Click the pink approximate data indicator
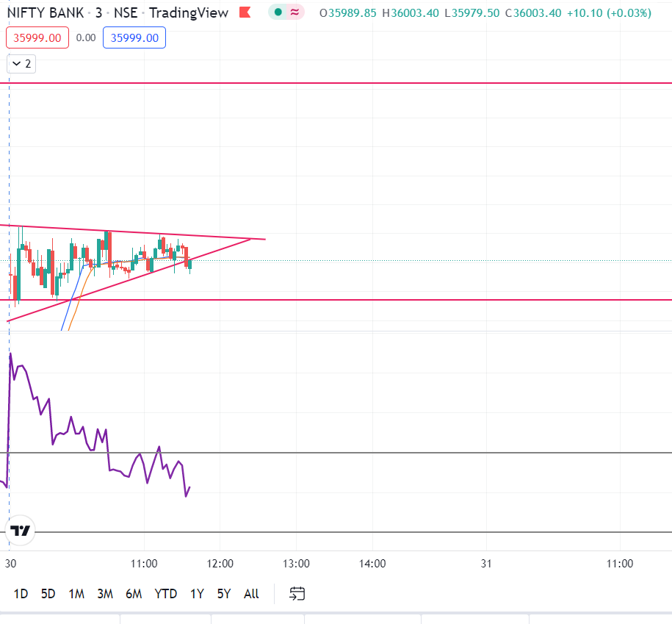Image resolution: width=672 pixels, height=624 pixels. click(295, 12)
